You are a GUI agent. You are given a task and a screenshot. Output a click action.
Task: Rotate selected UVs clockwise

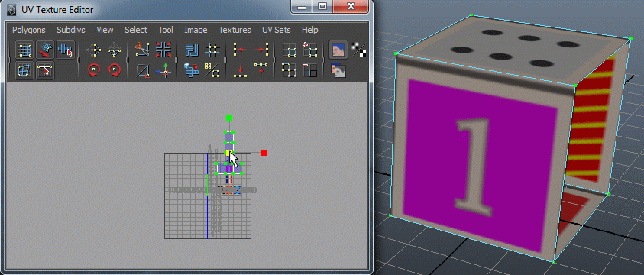tap(115, 70)
